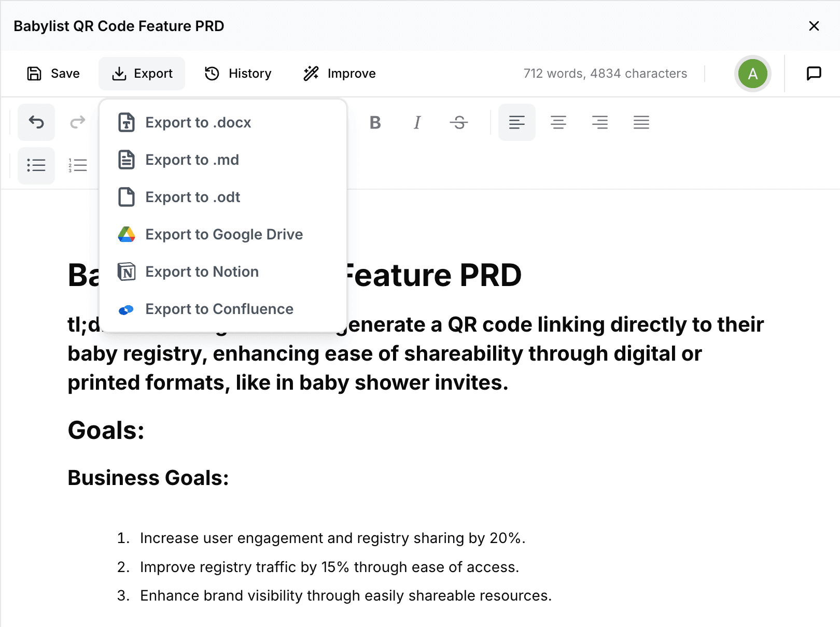Select Export to Google Drive
The width and height of the screenshot is (840, 627).
224,234
